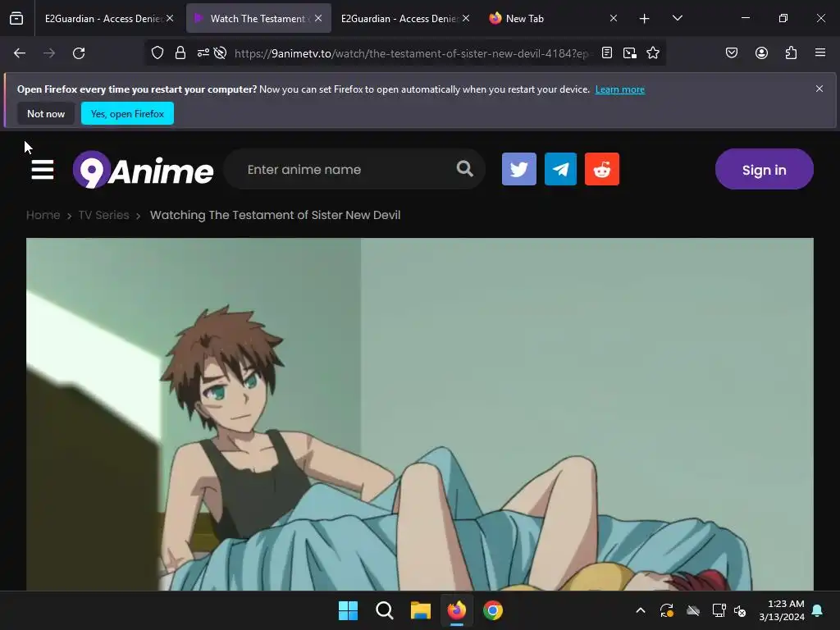840x630 pixels.
Task: Bookmark this page with star icon
Action: (x=652, y=52)
